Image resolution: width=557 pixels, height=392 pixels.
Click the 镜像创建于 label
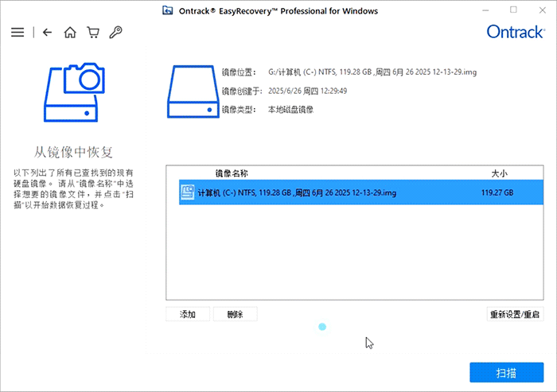point(242,91)
